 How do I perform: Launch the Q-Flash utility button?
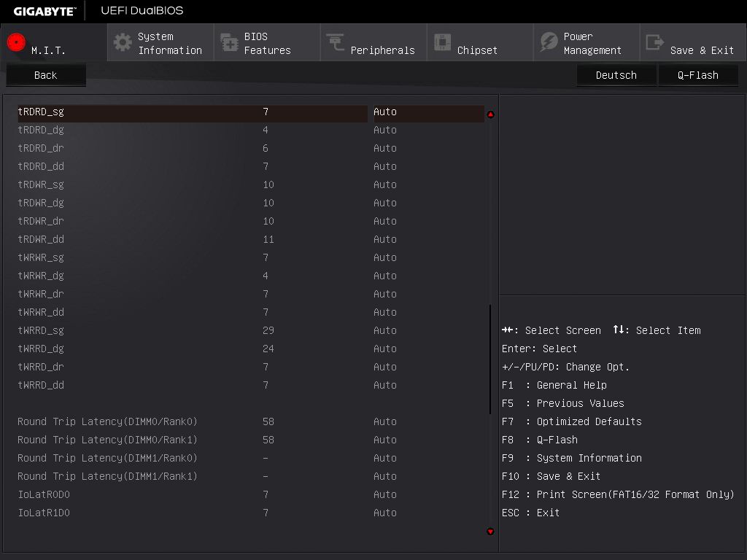698,75
